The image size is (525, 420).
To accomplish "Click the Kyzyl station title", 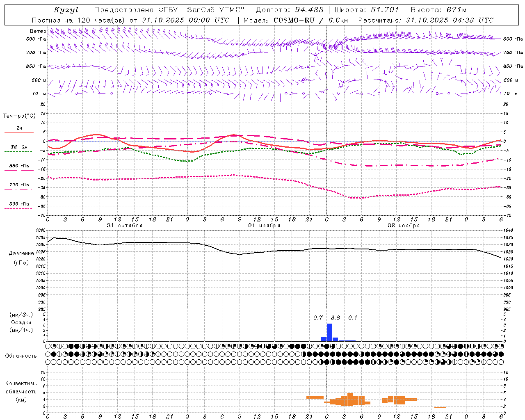I will [x=66, y=10].
